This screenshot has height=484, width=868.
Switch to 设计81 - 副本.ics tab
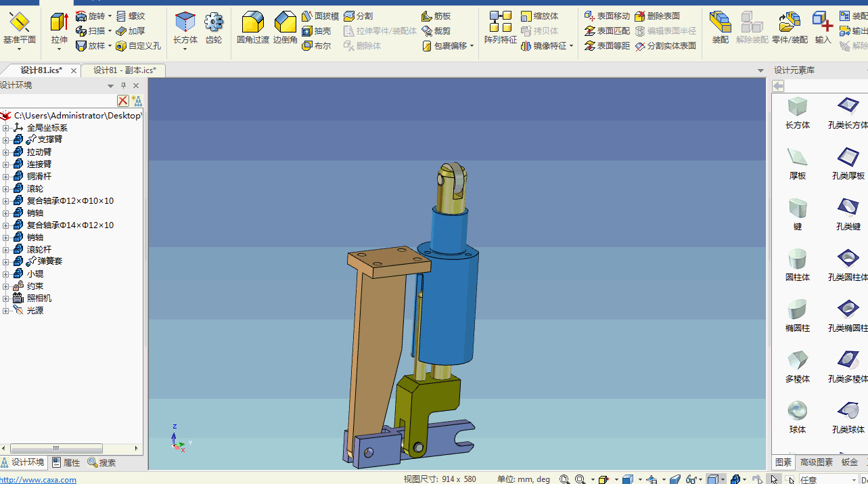pyautogui.click(x=124, y=70)
